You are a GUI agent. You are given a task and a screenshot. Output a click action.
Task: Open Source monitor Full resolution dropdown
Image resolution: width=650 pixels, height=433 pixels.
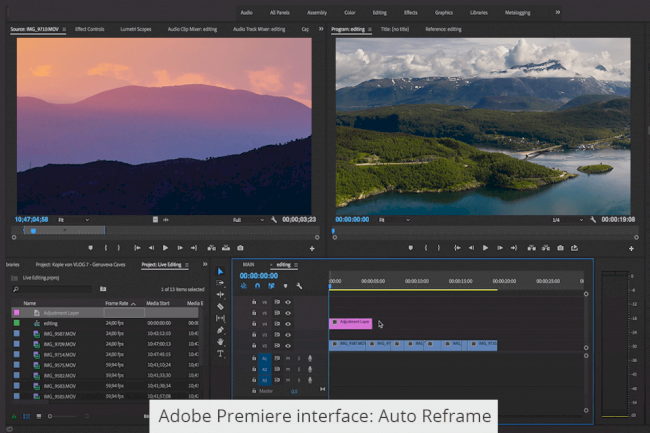248,220
